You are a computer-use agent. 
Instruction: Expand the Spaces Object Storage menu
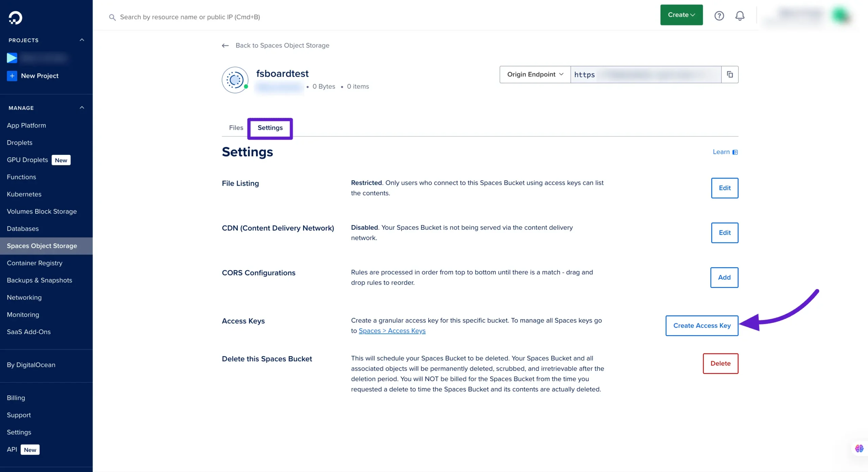(42, 245)
